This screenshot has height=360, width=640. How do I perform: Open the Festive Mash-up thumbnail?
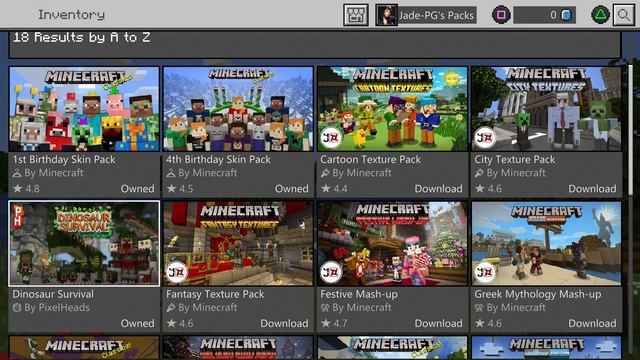coord(392,243)
